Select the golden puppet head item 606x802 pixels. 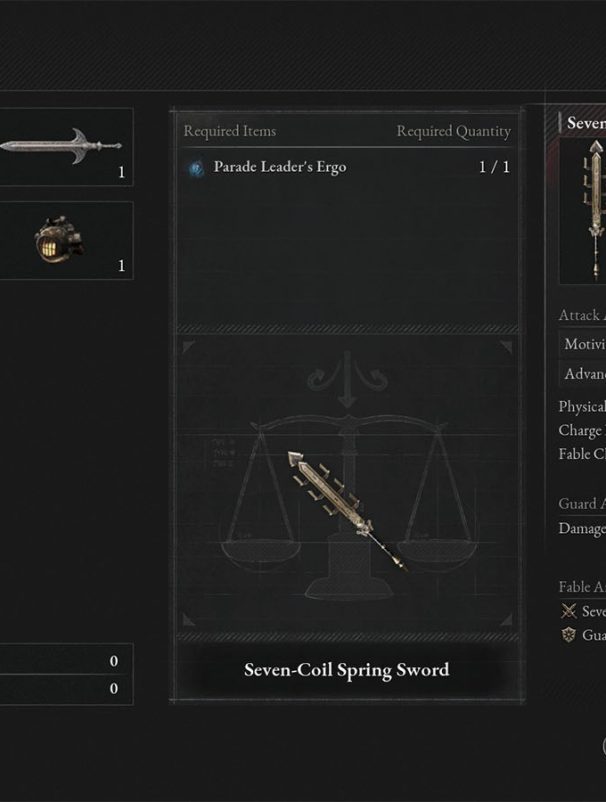66,240
